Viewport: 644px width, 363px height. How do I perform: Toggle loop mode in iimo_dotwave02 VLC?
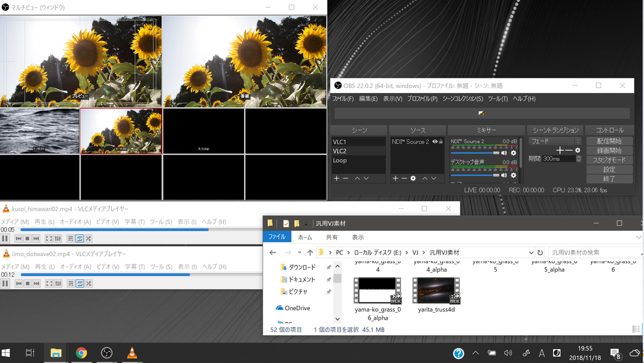pos(80,283)
